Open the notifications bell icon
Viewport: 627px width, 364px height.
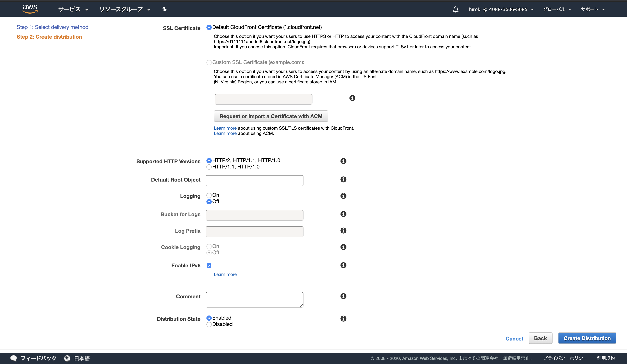point(455,10)
